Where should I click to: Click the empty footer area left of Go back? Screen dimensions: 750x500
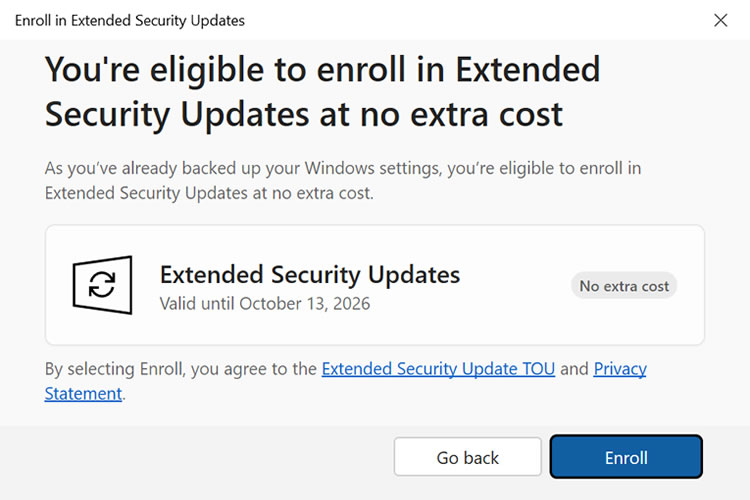200,458
